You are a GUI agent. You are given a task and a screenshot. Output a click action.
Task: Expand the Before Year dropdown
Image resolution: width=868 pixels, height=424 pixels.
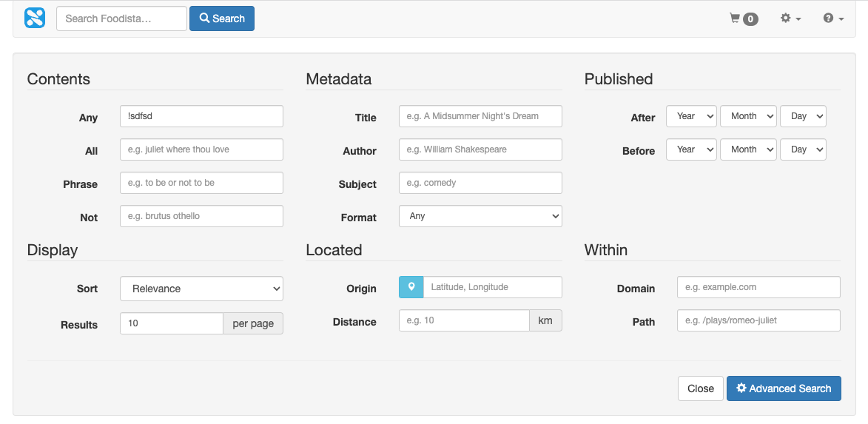691,149
